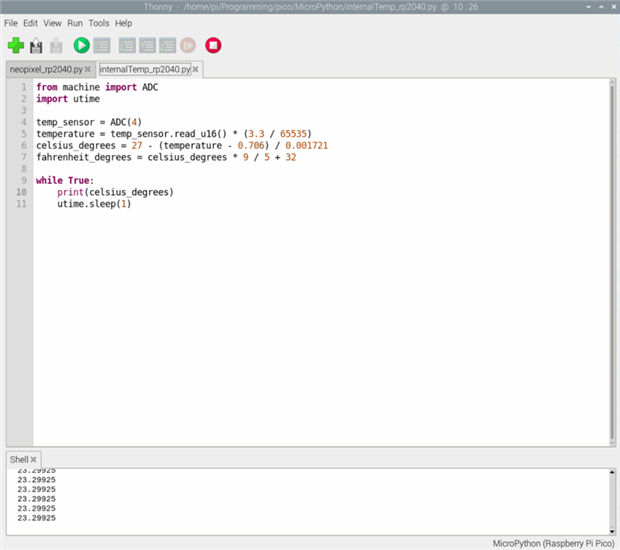Close the internalTemp_rp2040.py tab
Screen dimensions: 620x550
tap(196, 69)
